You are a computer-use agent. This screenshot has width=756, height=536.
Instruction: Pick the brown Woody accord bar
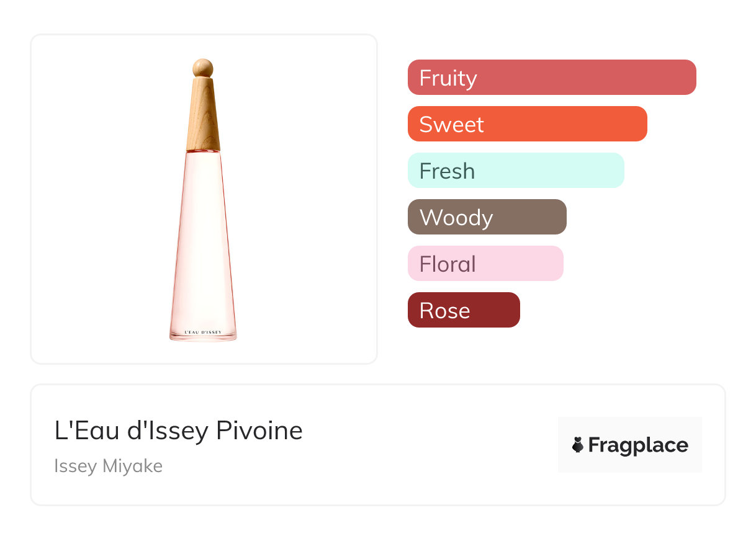point(487,217)
